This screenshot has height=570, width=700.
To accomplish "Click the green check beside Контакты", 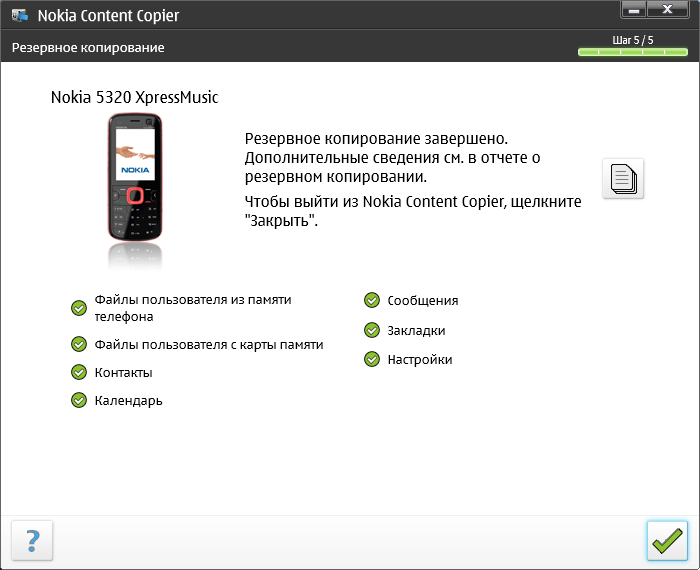I will (x=79, y=372).
